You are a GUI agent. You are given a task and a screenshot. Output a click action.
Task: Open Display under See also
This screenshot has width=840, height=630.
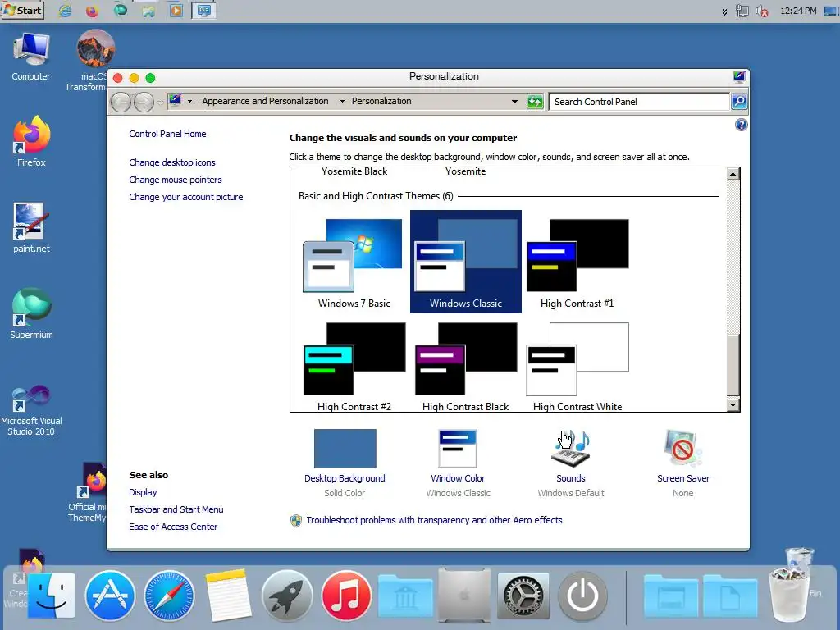tap(143, 492)
